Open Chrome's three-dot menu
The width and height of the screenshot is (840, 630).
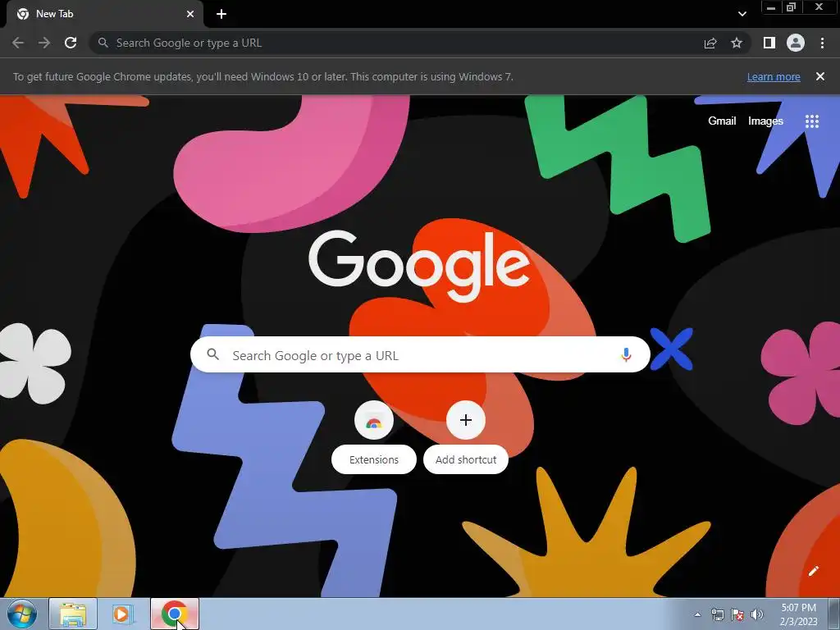822,43
